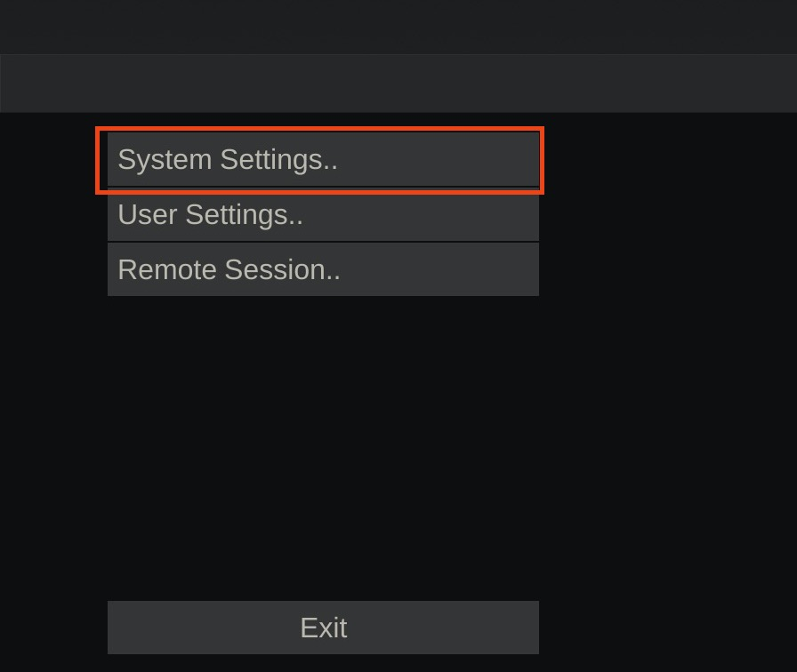Pick the third entry, Remote Session..
Screen dimensions: 797x672
tap(323, 269)
